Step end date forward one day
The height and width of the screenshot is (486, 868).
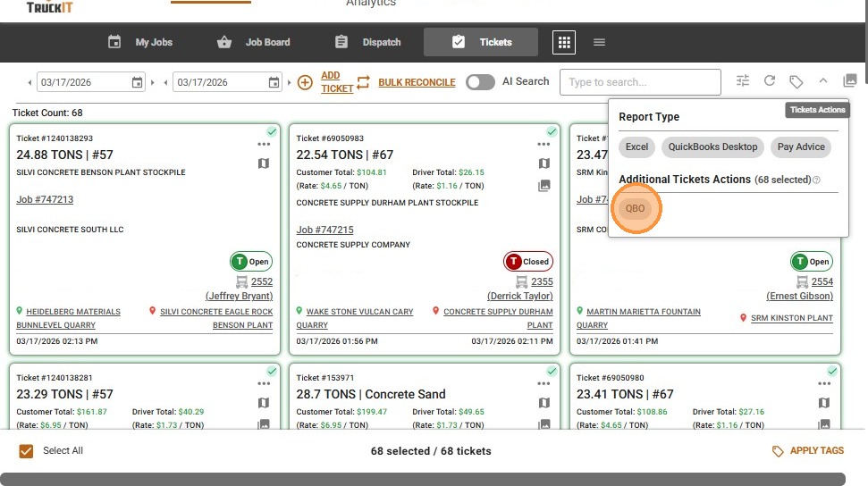[289, 82]
